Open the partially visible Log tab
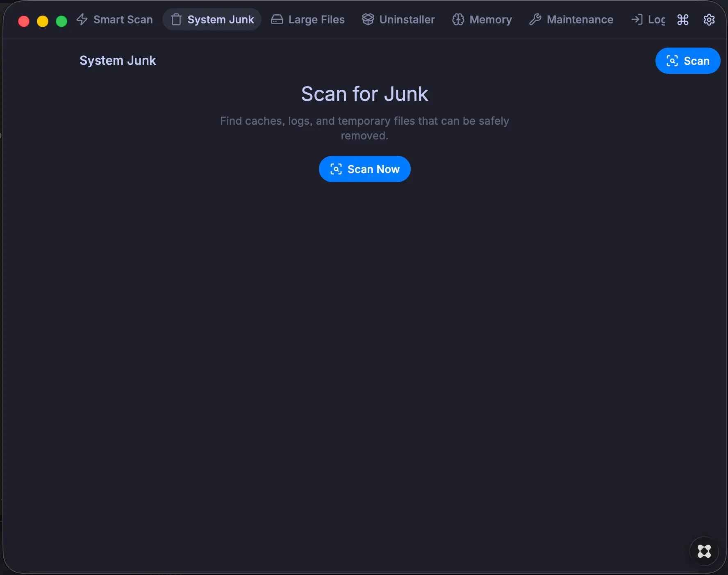 pos(648,20)
